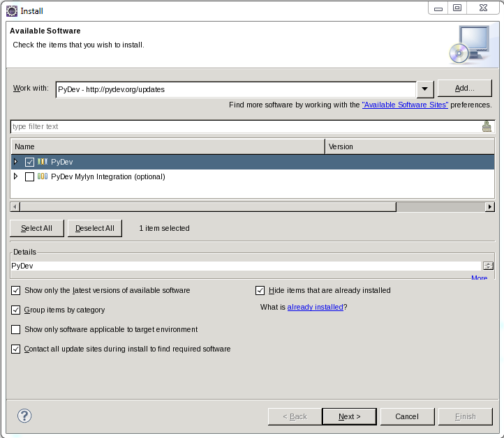This screenshot has height=438, width=504.
Task: Click the PyDev Mylyn Integration category icon
Action: [43, 177]
